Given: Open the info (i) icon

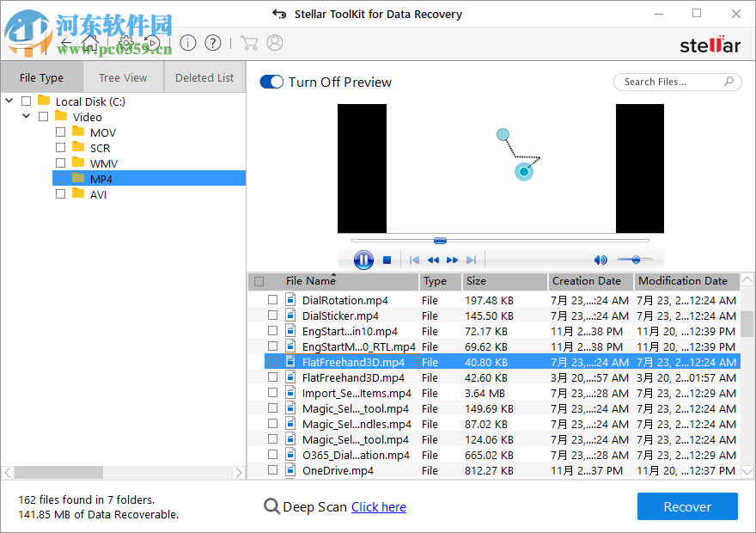Looking at the screenshot, I should 188,41.
